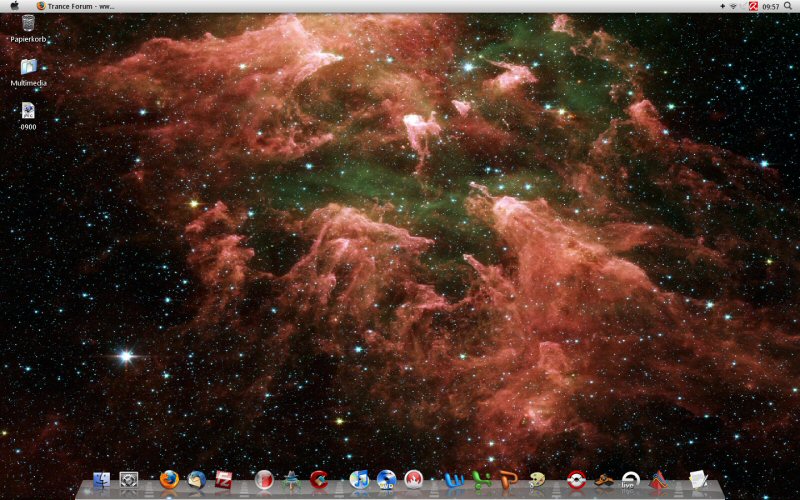800x500 pixels.
Task: Launch FileZilla from the dock
Action: 224,480
